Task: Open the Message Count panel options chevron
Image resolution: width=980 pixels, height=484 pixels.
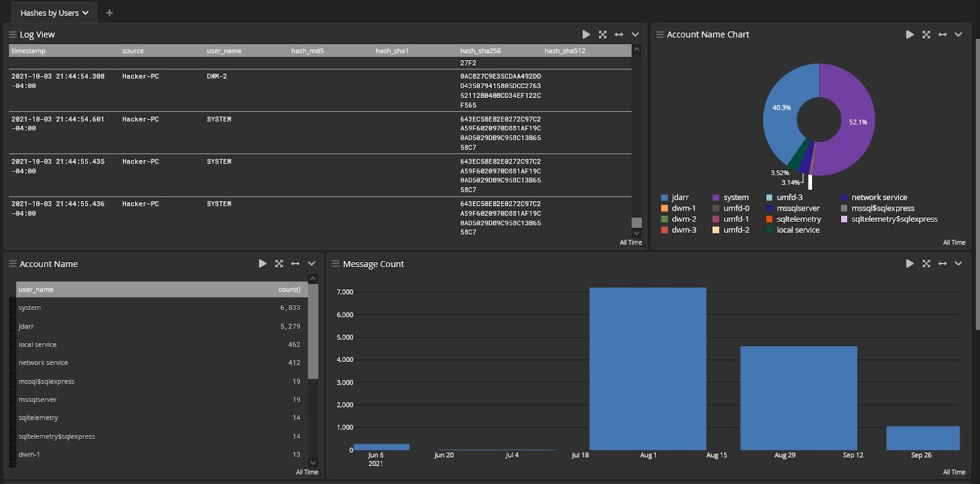Action: pyautogui.click(x=959, y=263)
